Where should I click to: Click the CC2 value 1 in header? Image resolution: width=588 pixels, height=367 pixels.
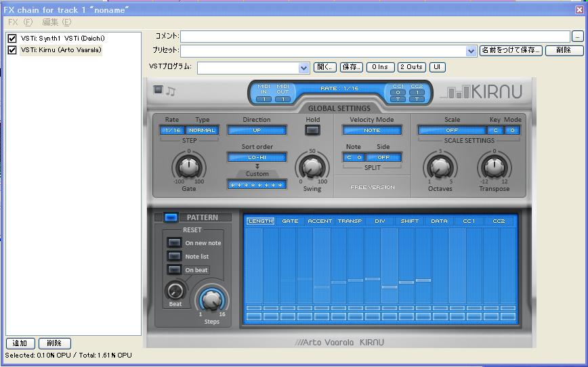pyautogui.click(x=417, y=93)
